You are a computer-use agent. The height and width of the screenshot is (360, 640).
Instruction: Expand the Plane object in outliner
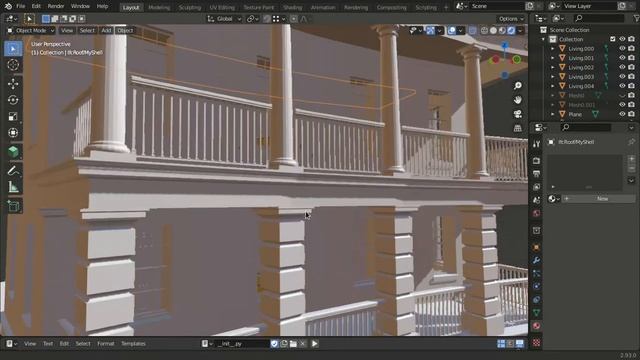(553, 114)
